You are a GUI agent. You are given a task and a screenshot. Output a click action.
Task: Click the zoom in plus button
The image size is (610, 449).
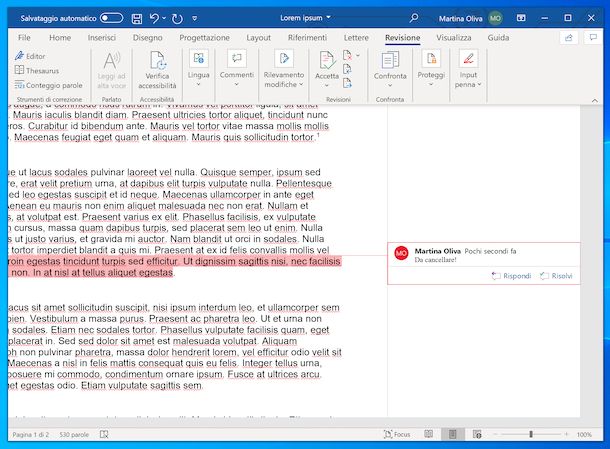566,434
